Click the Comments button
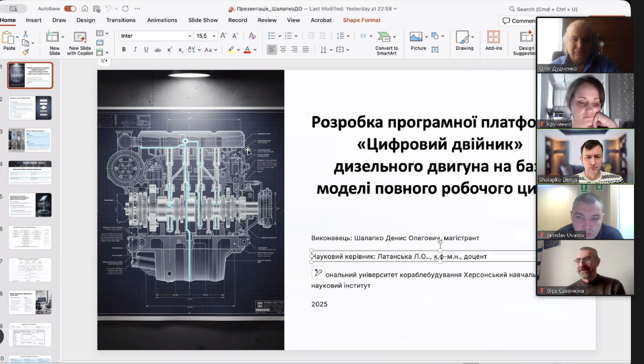This screenshot has width=644, height=364. [519, 21]
